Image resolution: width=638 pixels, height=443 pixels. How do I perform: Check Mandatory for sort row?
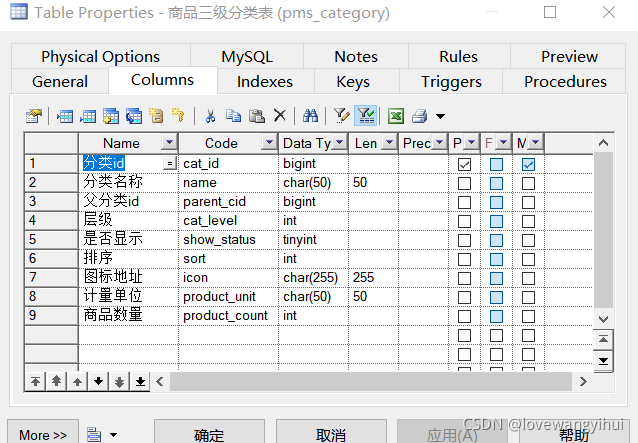tap(528, 259)
